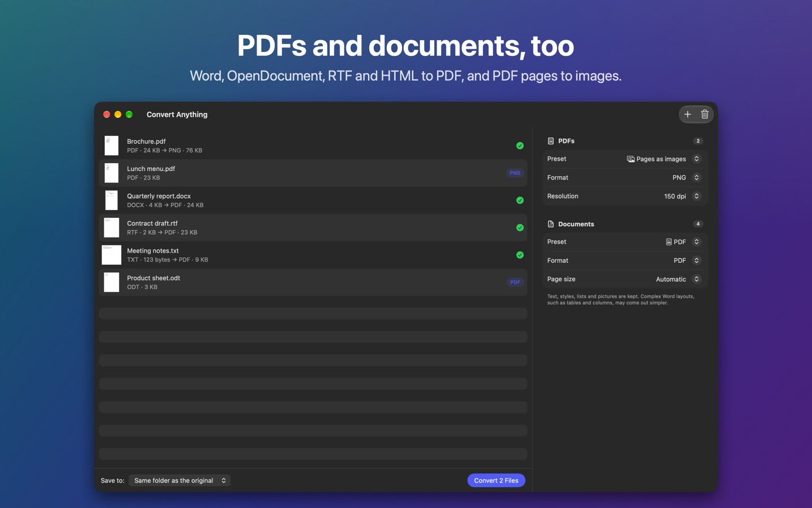This screenshot has width=812, height=508.
Task: Click the trash icon to clear files
Action: point(705,115)
